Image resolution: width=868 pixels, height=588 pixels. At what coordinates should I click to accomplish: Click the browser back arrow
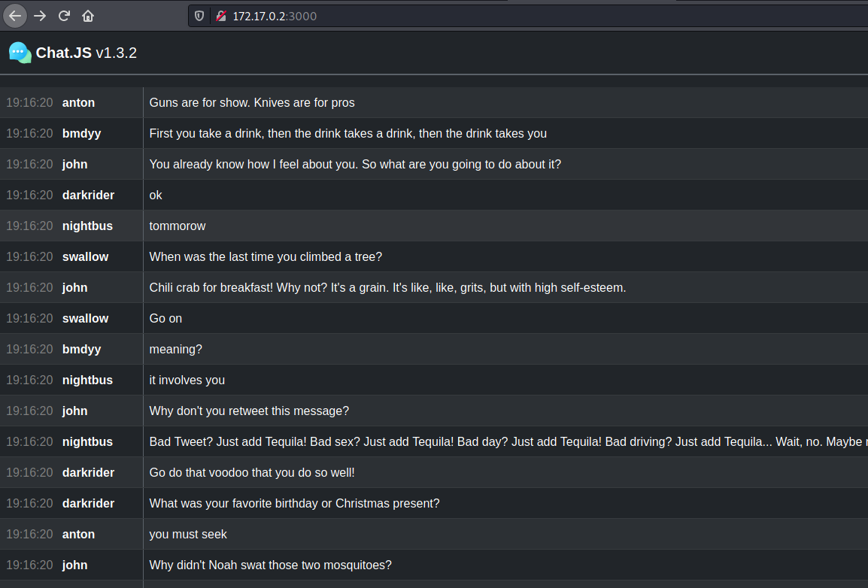(14, 16)
